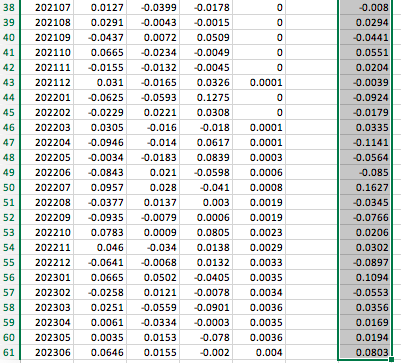Select shaded cell containing -0.0924
The height and width of the screenshot is (363, 401).
[x=365, y=97]
